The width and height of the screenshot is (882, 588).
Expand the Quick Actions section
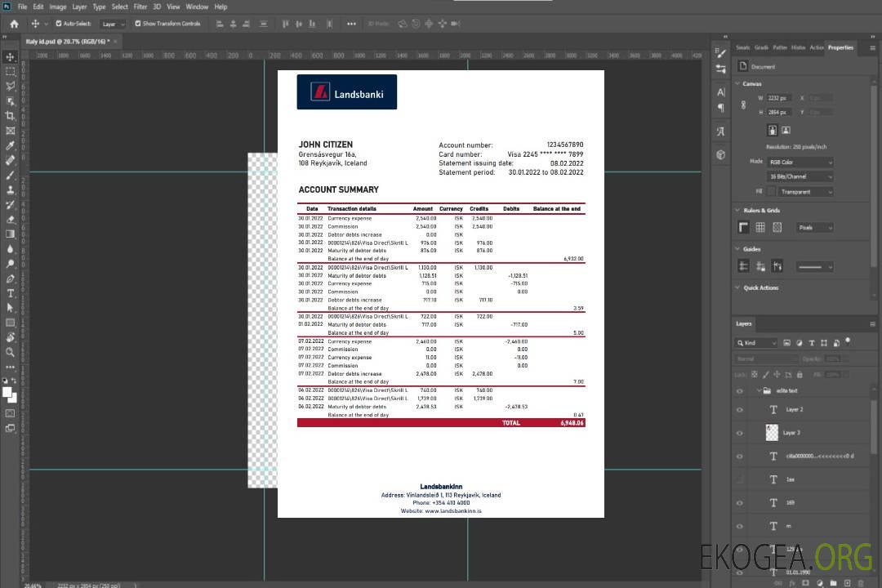point(737,287)
